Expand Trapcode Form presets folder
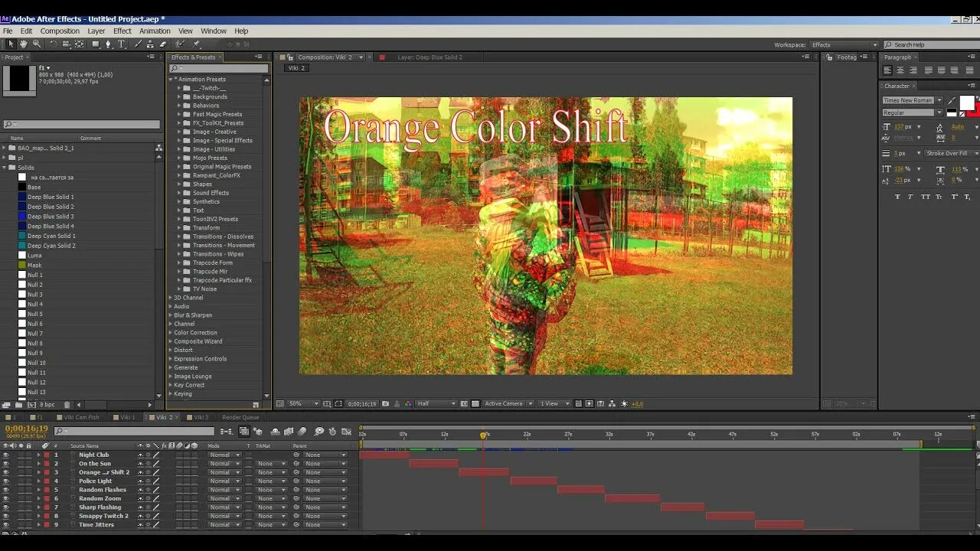Viewport: 980px width, 551px height. point(179,262)
